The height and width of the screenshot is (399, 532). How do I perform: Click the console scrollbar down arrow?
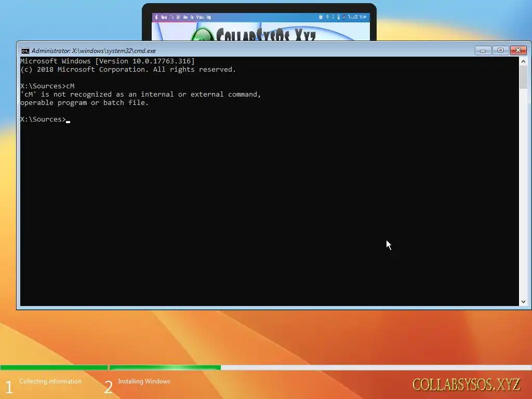(523, 302)
